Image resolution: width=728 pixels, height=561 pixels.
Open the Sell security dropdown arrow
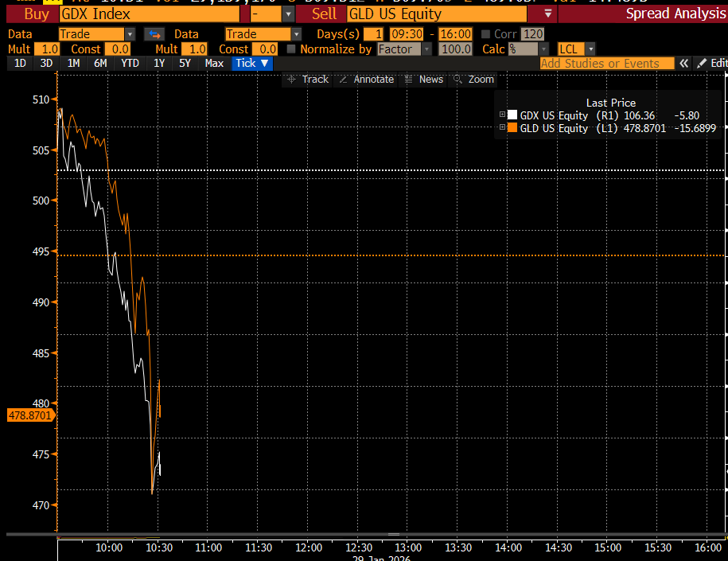pos(548,14)
